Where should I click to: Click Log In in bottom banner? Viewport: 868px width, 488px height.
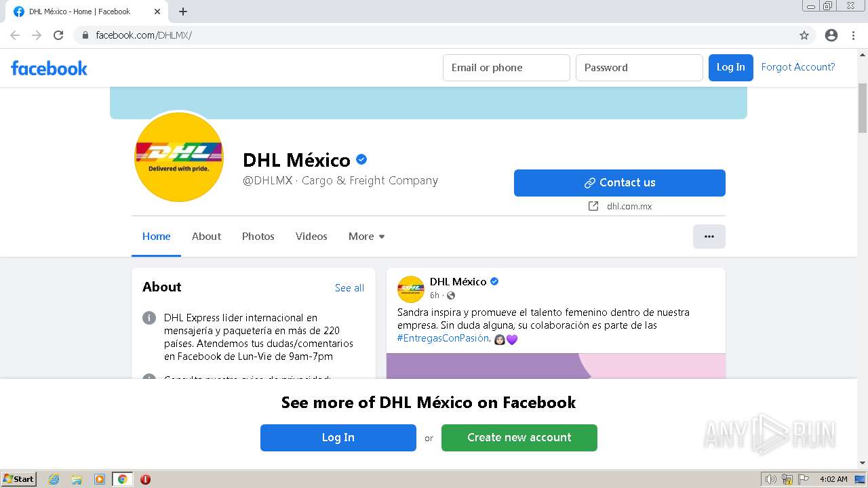pyautogui.click(x=338, y=438)
